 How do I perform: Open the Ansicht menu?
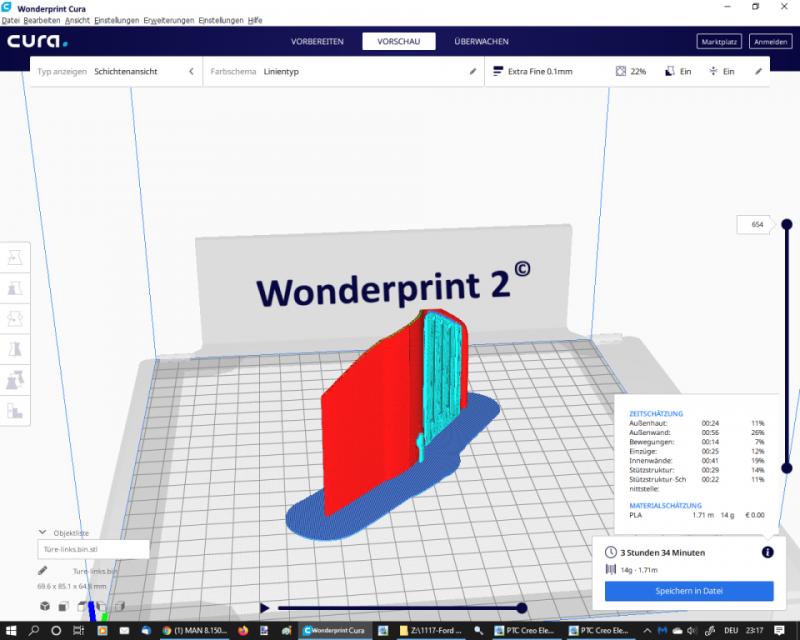click(78, 20)
